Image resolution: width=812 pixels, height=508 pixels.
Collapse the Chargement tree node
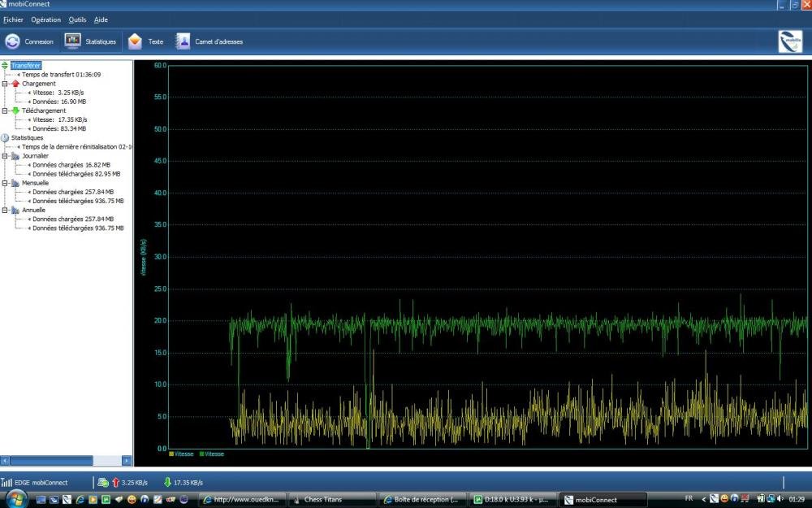(5, 84)
